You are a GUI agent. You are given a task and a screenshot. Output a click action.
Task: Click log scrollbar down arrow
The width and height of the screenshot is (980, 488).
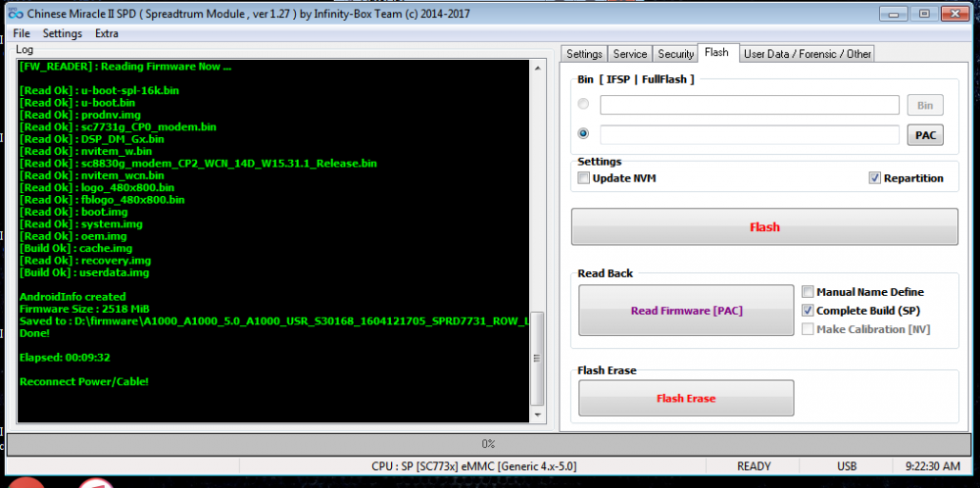pyautogui.click(x=537, y=415)
